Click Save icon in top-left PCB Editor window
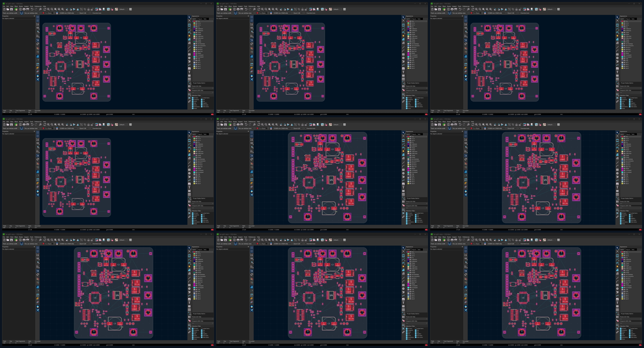This screenshot has width=644, height=348. click(x=11, y=9)
